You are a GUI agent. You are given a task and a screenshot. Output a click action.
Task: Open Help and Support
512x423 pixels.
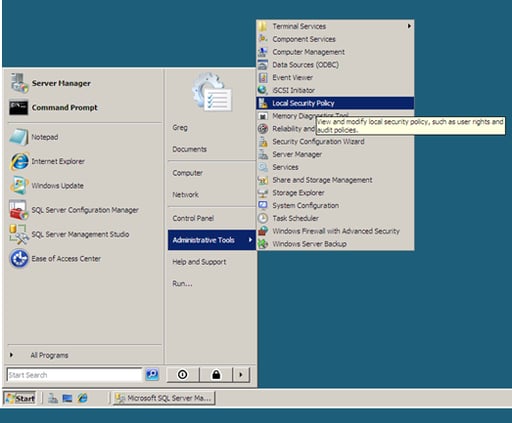coord(199,262)
